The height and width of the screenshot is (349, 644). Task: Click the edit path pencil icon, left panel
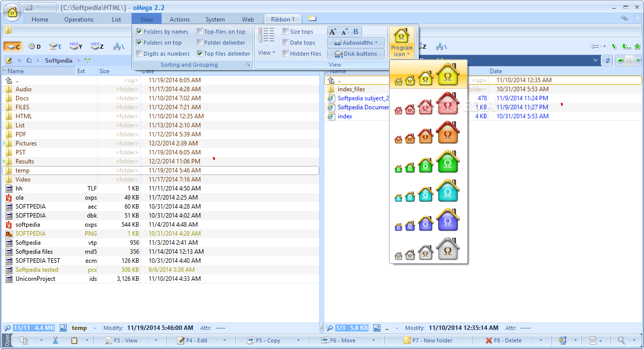9,60
